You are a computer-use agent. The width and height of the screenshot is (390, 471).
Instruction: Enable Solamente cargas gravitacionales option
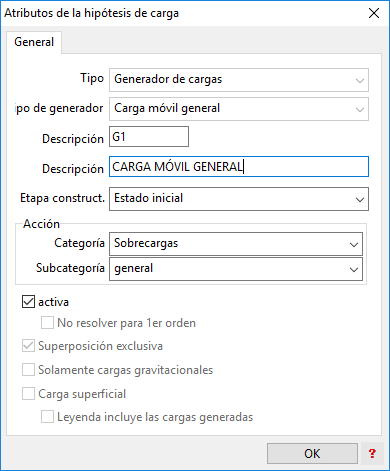[28, 370]
